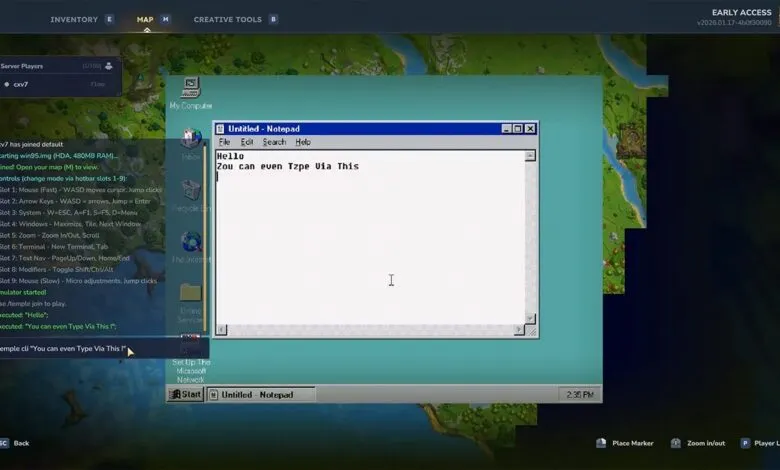Image resolution: width=780 pixels, height=470 pixels.
Task: Open Set Up The Microsoft Network icon
Action: click(191, 358)
